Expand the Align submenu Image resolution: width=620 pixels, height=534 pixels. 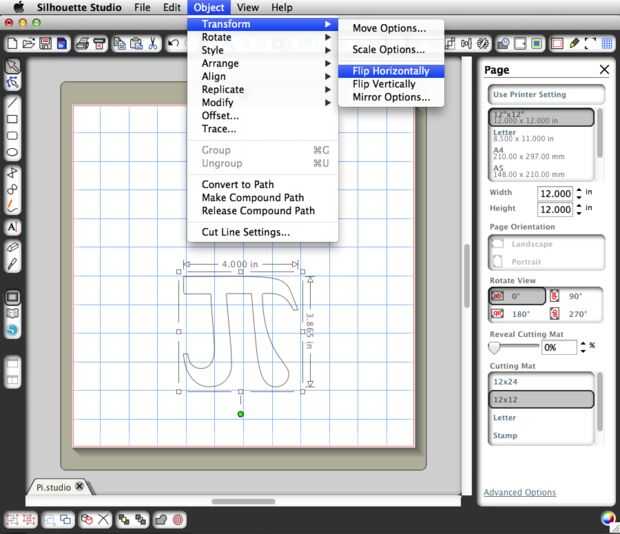coord(263,76)
